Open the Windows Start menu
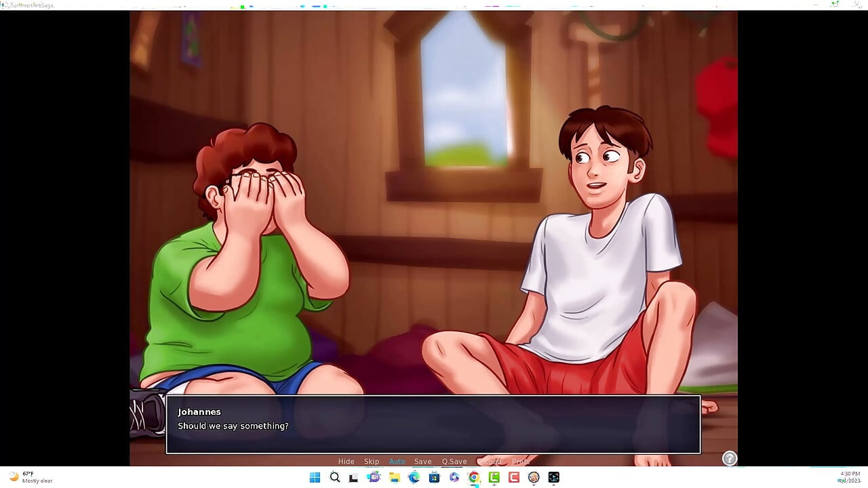This screenshot has width=868, height=488. coord(315,477)
